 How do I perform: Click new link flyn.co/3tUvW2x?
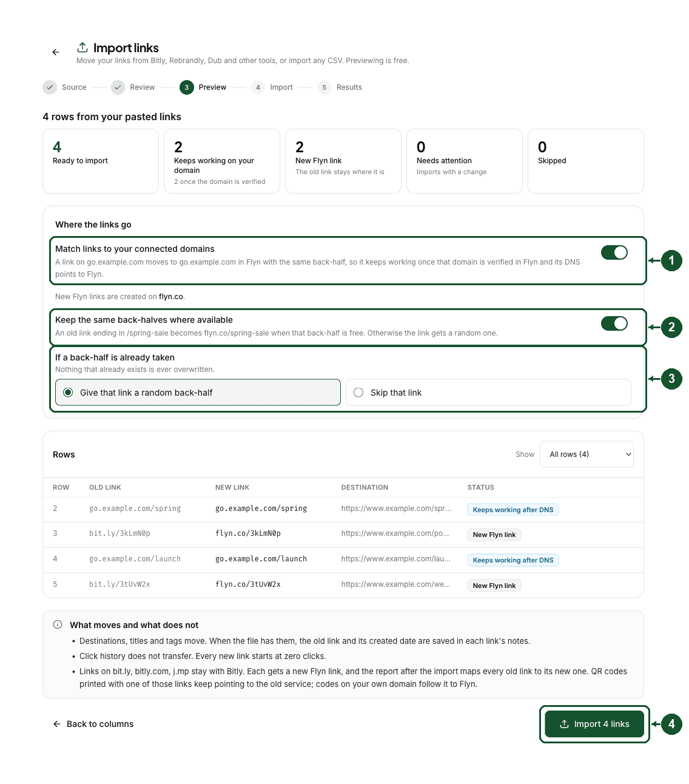click(248, 584)
